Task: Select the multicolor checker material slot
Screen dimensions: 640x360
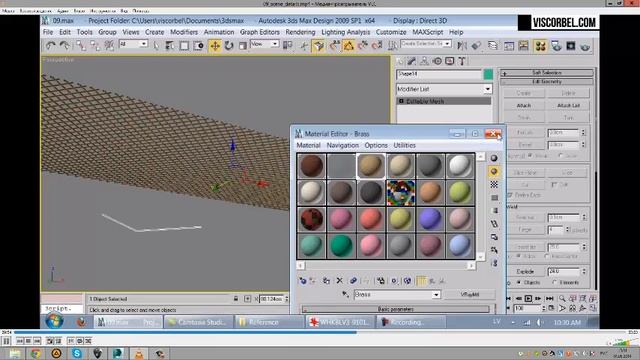Action: (400, 192)
